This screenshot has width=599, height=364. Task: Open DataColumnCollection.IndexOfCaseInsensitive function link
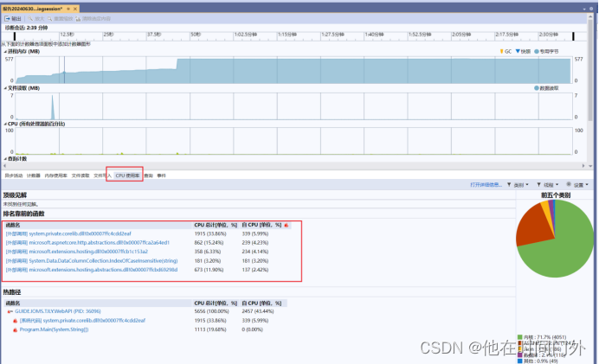click(x=92, y=261)
